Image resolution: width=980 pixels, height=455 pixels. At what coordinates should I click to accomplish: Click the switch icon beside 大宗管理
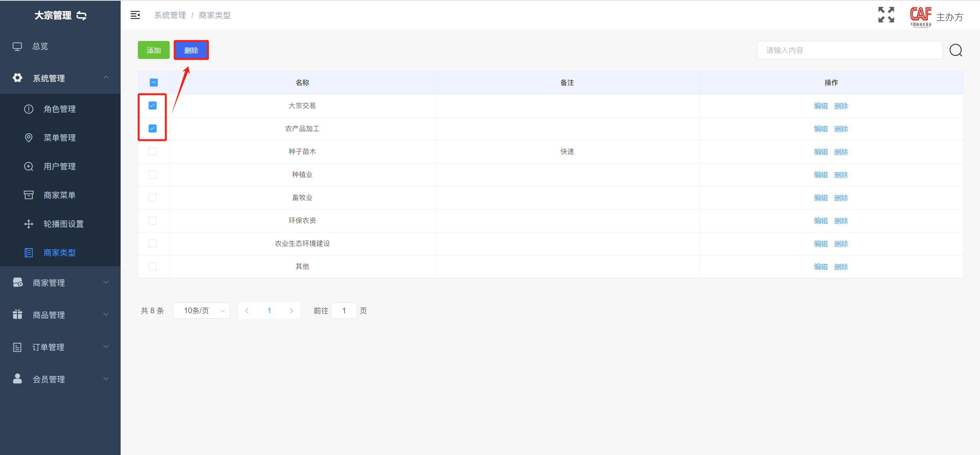click(82, 15)
